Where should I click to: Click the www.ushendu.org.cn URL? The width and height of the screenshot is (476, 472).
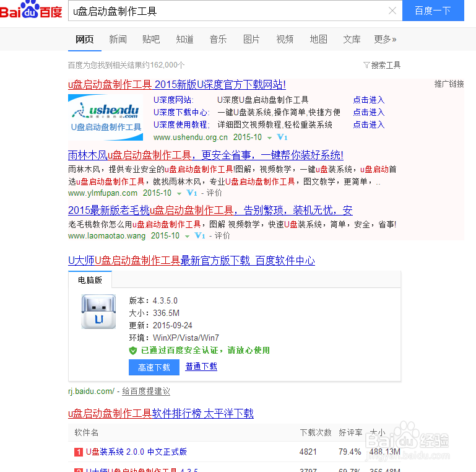(x=191, y=138)
